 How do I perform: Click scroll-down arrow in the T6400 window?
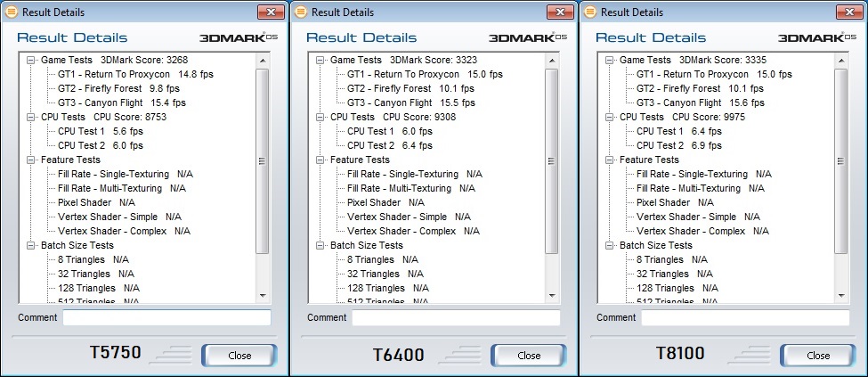pos(552,296)
